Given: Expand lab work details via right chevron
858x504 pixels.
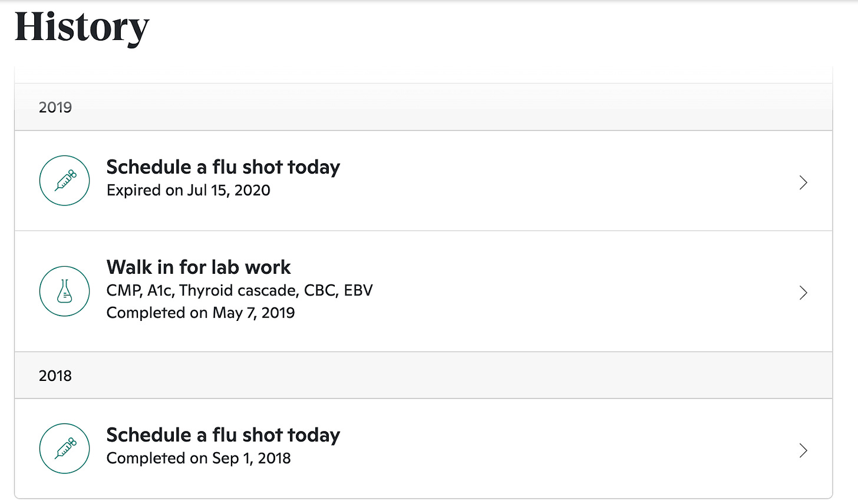Looking at the screenshot, I should (803, 293).
